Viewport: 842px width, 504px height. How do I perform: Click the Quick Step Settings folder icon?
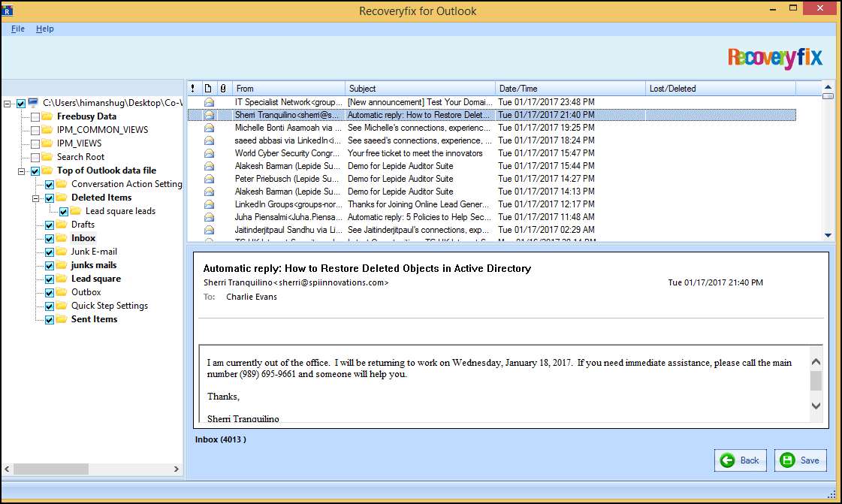(62, 305)
